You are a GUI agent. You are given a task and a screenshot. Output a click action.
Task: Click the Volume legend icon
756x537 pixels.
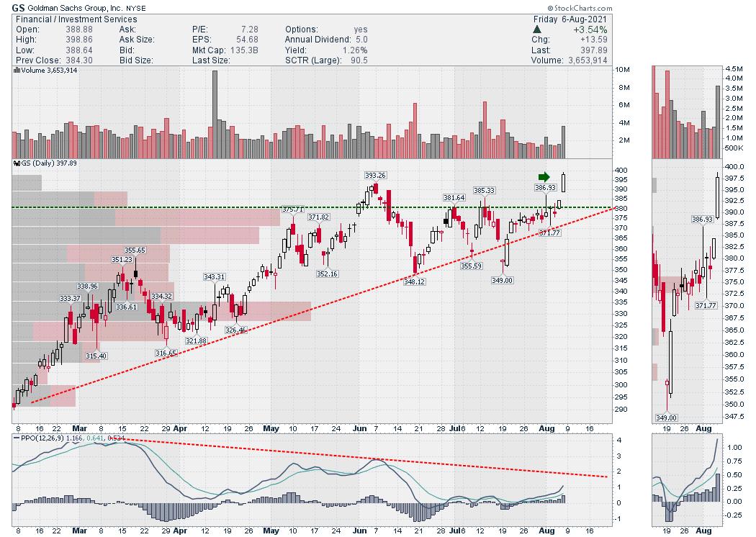(x=17, y=70)
